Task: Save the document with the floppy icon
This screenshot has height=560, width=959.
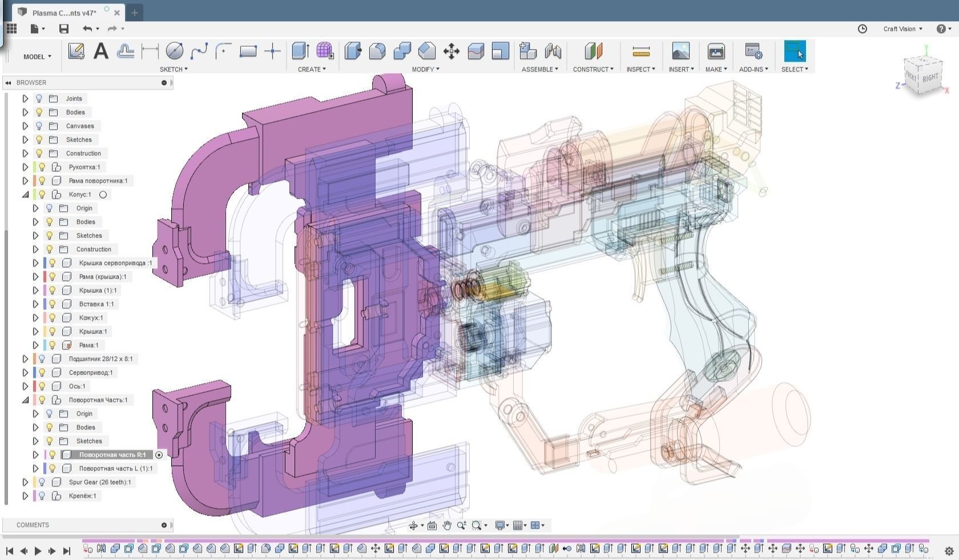Action: (x=64, y=29)
